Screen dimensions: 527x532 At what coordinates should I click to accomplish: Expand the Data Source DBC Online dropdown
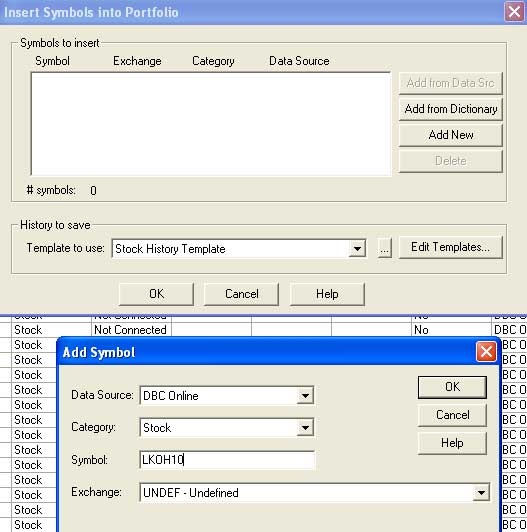point(305,396)
